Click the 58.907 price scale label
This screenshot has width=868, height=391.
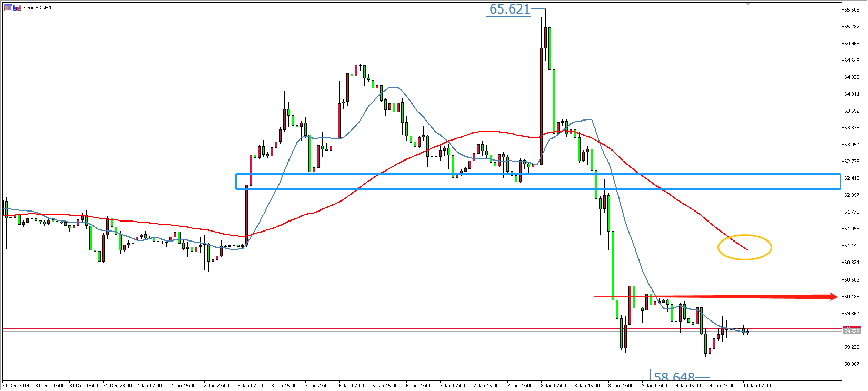[852, 364]
